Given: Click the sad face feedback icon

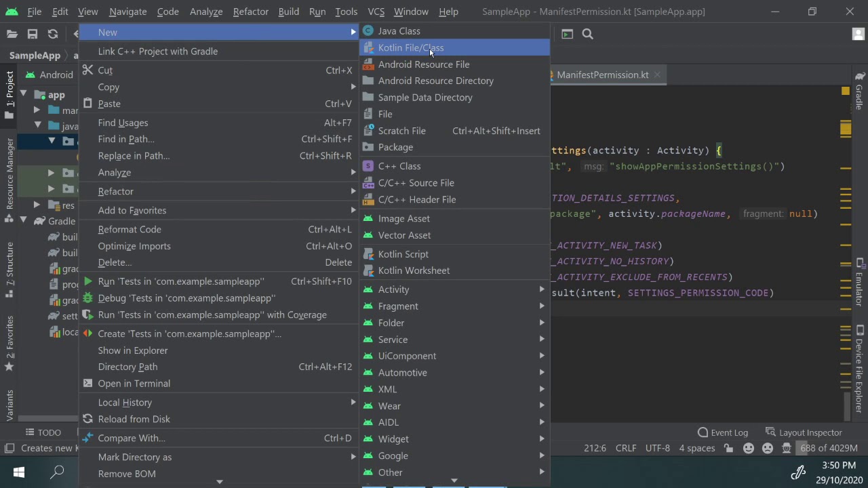Looking at the screenshot, I should pos(768,448).
